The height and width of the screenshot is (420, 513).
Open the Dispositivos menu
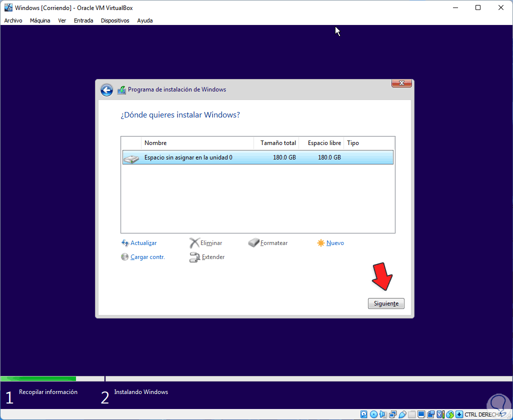115,20
